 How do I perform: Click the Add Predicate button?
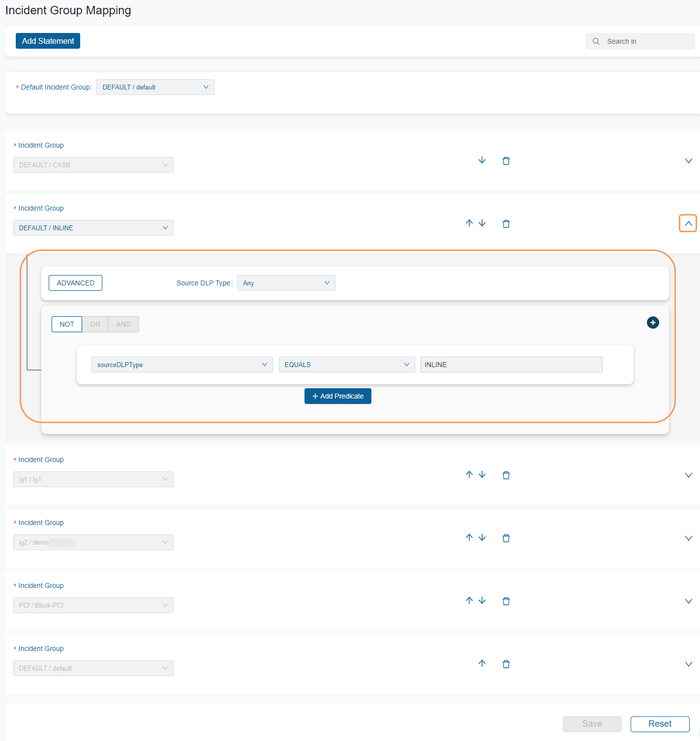point(338,396)
